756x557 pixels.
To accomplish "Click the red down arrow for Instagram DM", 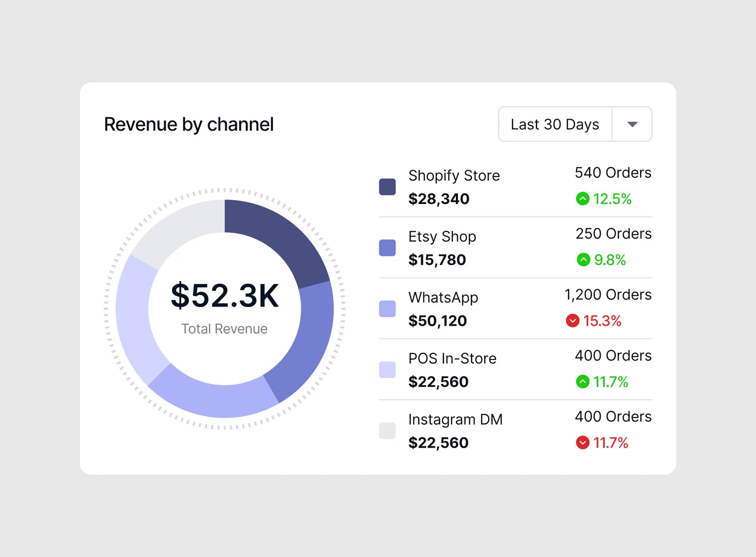I will (x=582, y=443).
